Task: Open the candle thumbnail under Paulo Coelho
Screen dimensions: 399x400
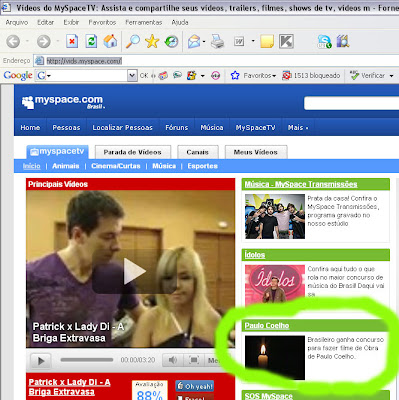Action: (275, 358)
